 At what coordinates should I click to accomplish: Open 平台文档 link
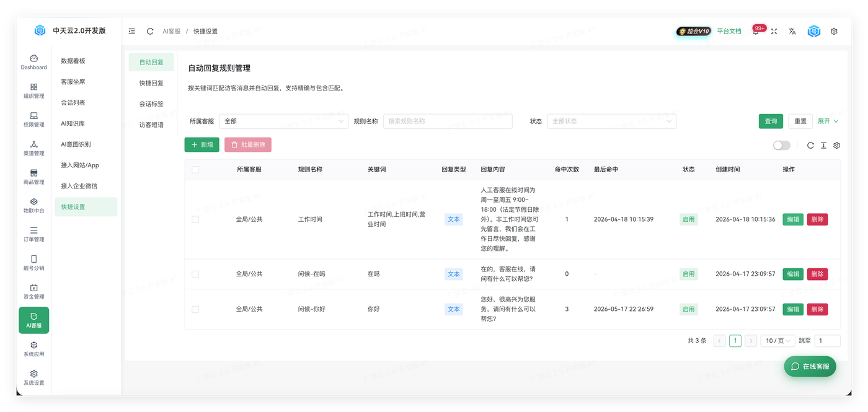click(729, 31)
